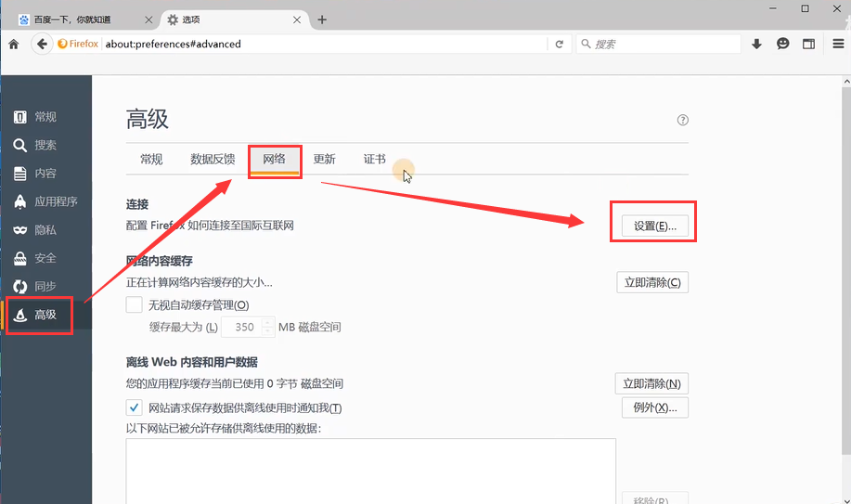This screenshot has height=504, width=851.
Task: Open the Downloads arrow icon
Action: (756, 44)
